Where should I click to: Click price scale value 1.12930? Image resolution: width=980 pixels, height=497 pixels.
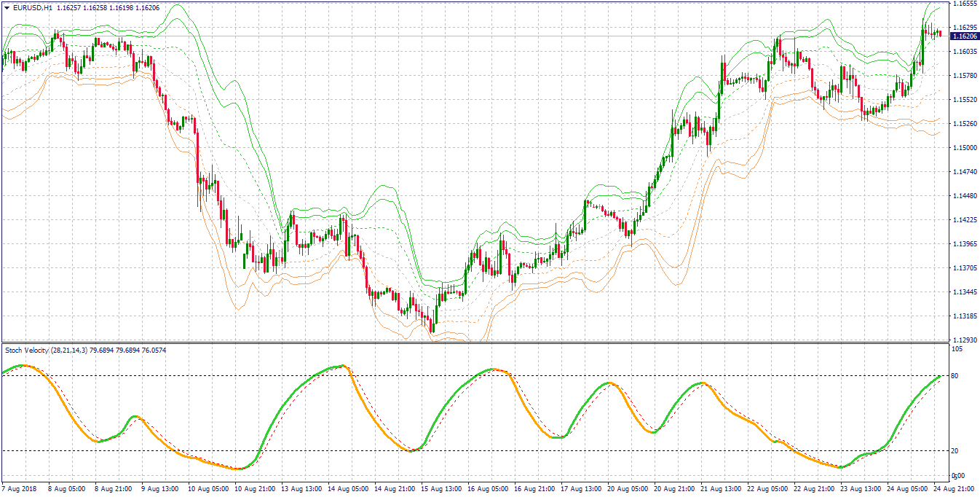[x=965, y=340]
